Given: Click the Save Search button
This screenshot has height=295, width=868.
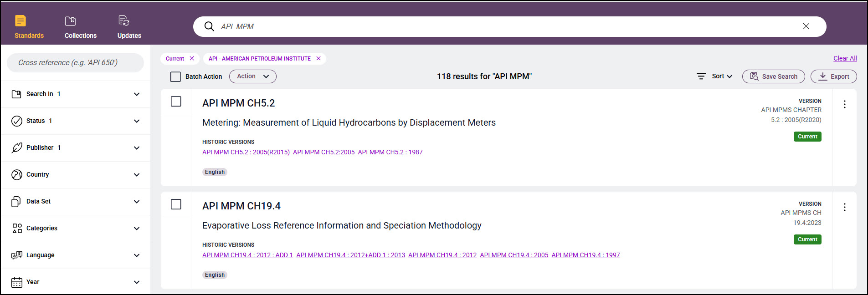Looking at the screenshot, I should pyautogui.click(x=773, y=76).
